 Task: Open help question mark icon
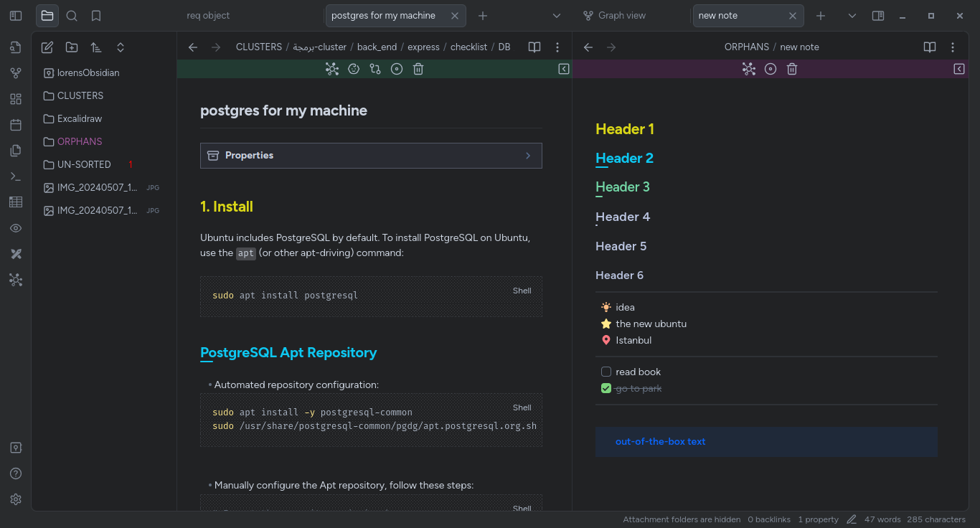point(16,473)
